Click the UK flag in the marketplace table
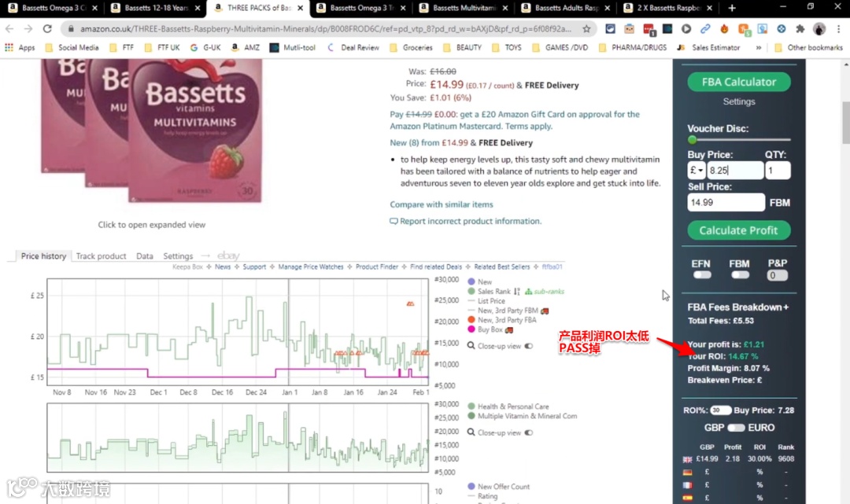Viewport: 850px width, 504px height. tap(687, 459)
